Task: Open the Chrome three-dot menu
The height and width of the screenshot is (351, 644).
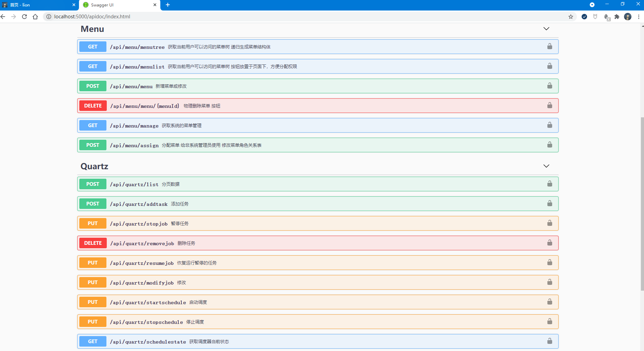Action: 639,17
